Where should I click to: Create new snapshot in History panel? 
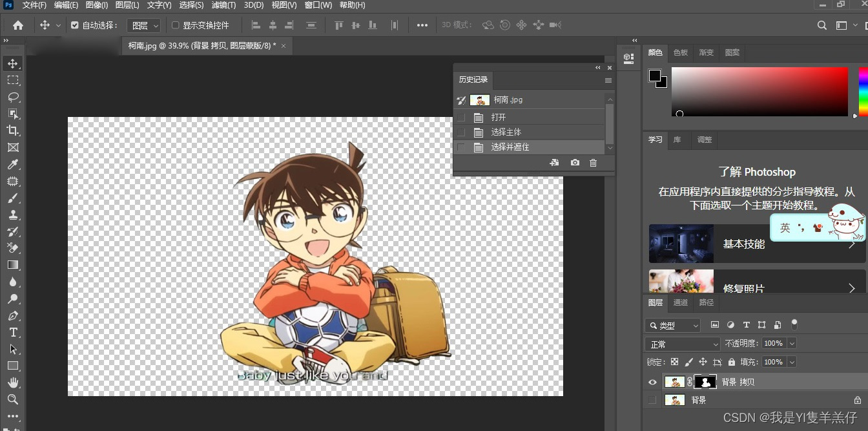575,163
